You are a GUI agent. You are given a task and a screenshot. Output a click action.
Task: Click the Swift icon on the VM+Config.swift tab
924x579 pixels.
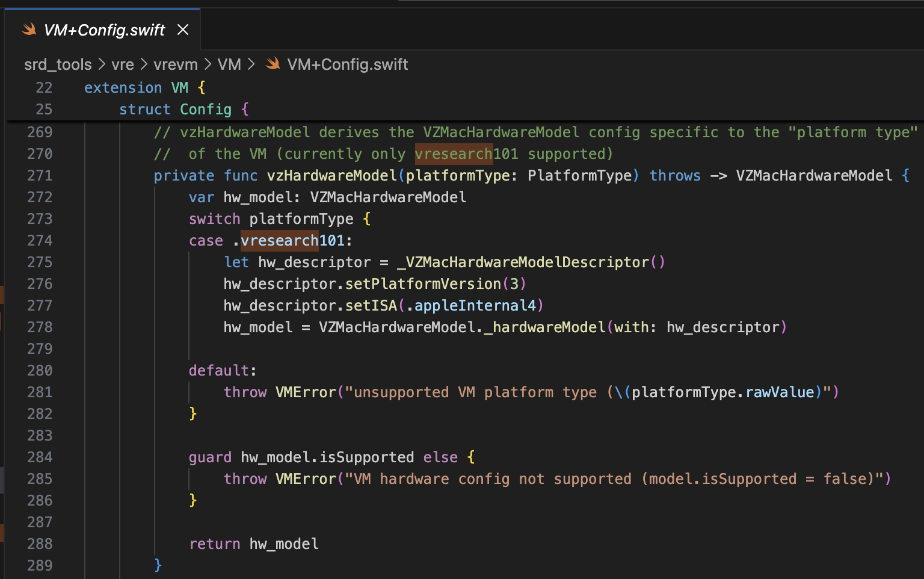tap(29, 29)
